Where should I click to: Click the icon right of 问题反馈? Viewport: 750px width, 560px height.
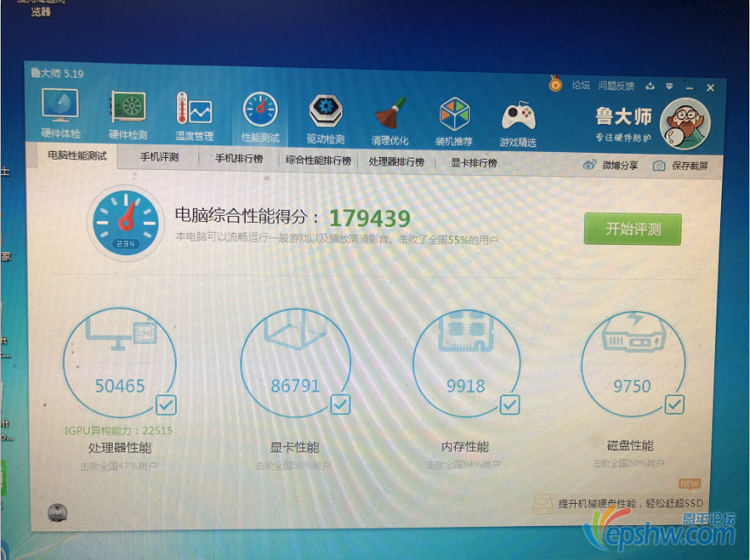[x=650, y=86]
